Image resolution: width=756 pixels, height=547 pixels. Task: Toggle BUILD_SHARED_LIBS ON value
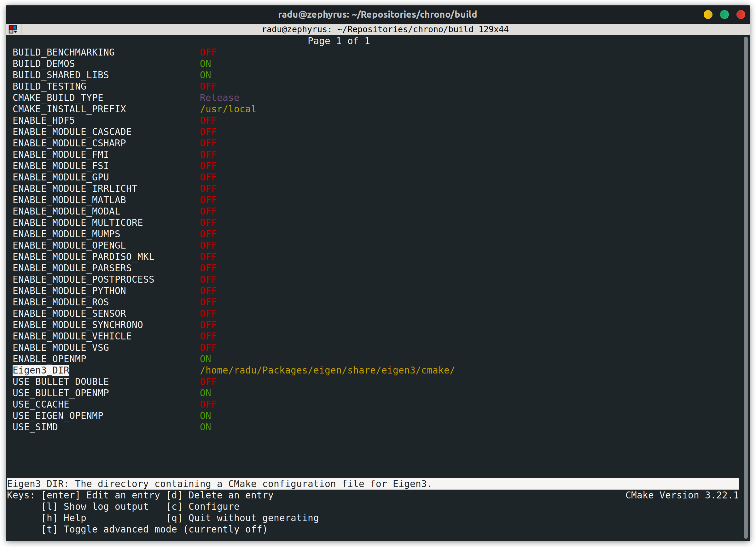[x=205, y=75]
